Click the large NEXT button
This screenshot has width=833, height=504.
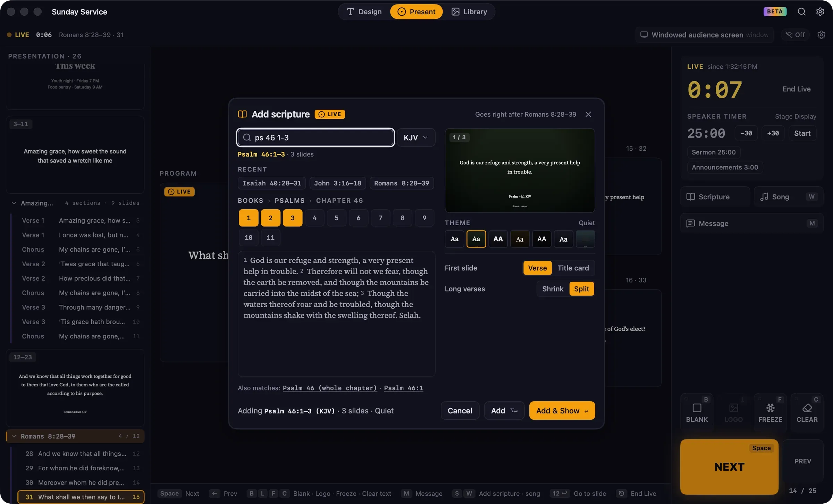click(x=729, y=467)
